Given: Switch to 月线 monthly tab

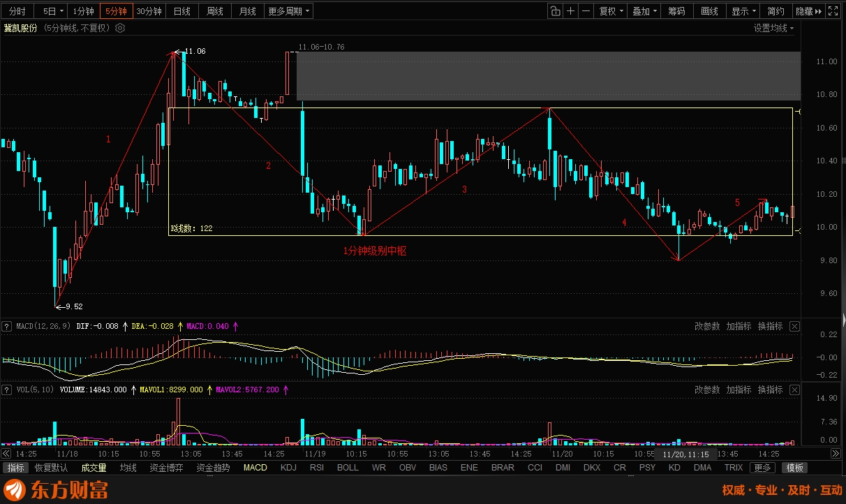Looking at the screenshot, I should point(247,11).
